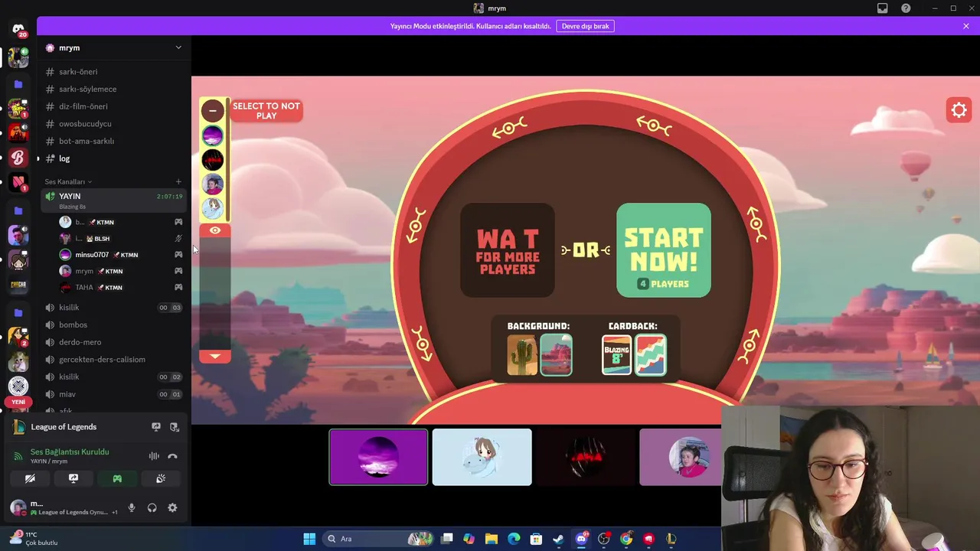This screenshot has height=551, width=980.
Task: Select photo avatar in not-play list
Action: 213,184
